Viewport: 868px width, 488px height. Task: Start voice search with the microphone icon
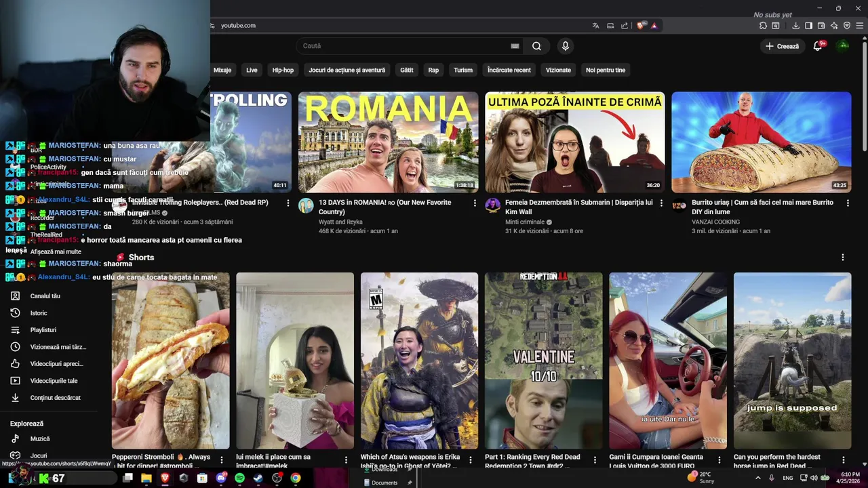565,46
